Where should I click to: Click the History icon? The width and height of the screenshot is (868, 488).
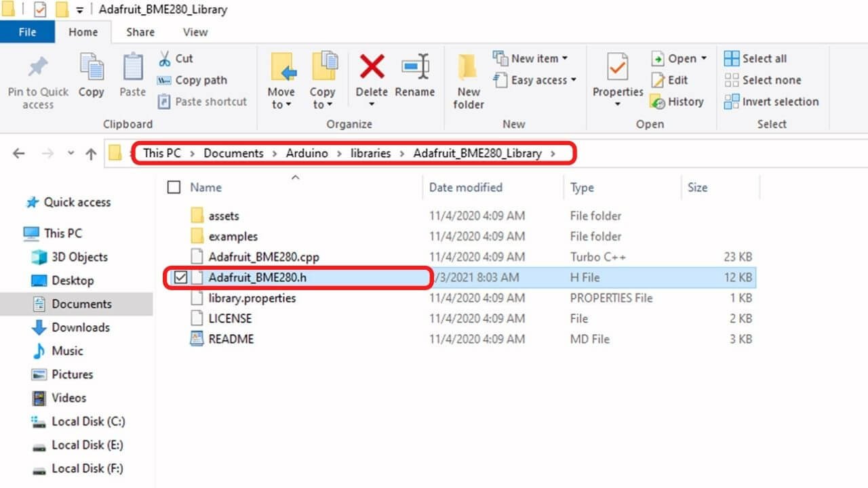(x=657, y=102)
